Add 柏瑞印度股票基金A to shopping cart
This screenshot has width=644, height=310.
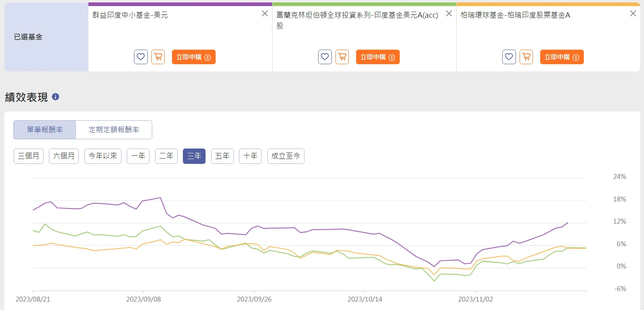click(x=527, y=57)
